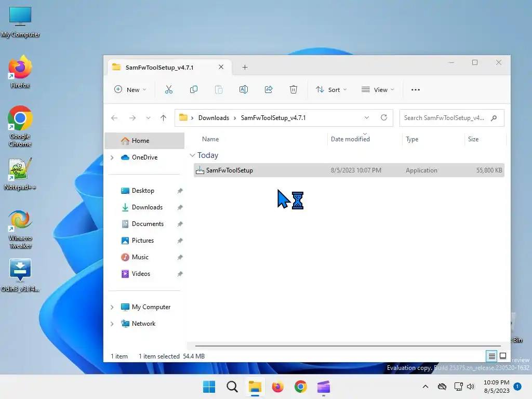Open the View dropdown menu
Viewport: 532px width, 399px height.
(378, 89)
